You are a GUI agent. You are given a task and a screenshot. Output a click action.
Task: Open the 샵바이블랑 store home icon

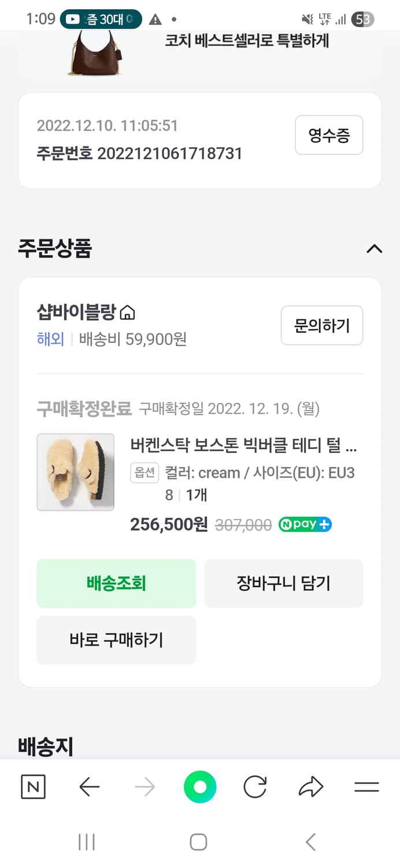[x=127, y=313]
